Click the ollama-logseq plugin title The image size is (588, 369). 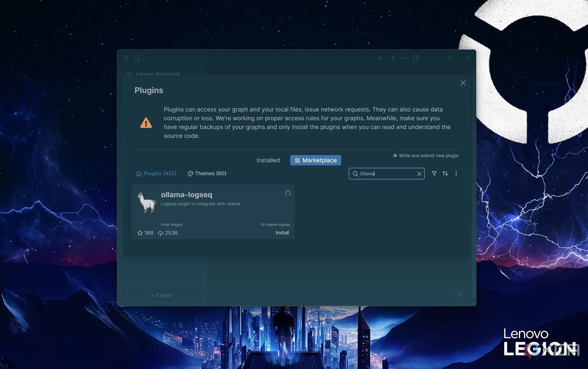tap(186, 195)
